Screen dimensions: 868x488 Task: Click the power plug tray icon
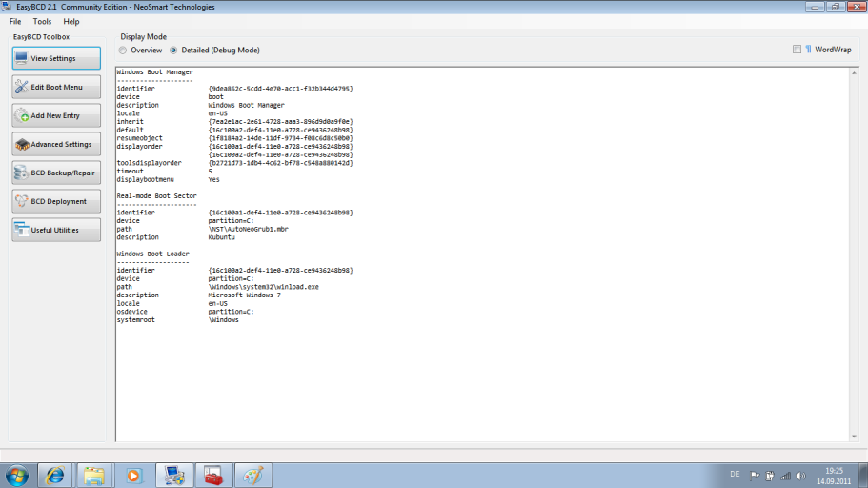tap(770, 476)
